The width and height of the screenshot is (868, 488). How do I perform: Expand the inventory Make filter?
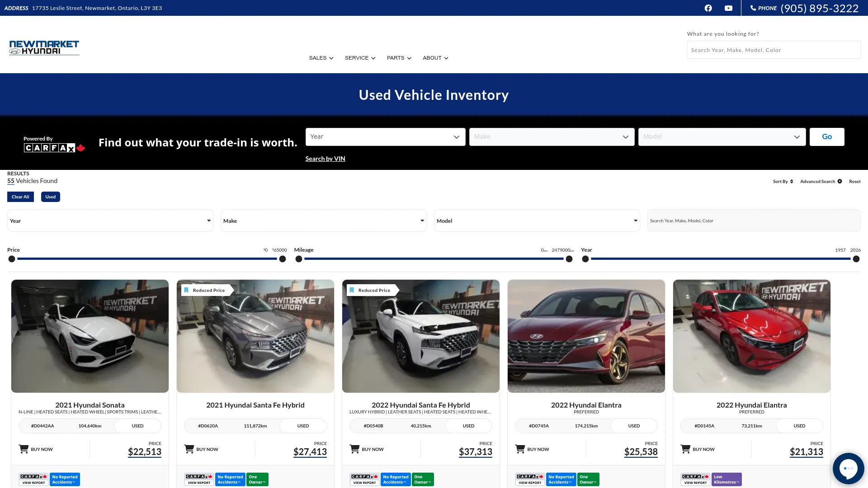tap(324, 221)
